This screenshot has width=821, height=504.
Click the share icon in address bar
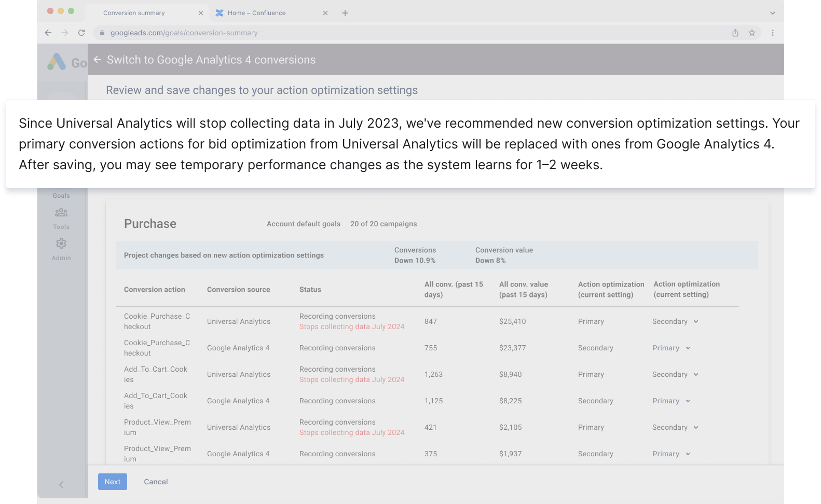735,33
